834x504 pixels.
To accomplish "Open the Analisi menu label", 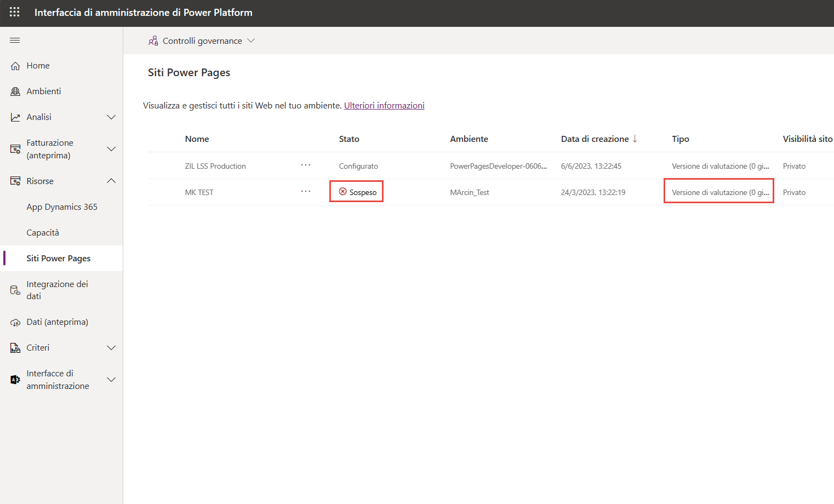I will click(39, 117).
